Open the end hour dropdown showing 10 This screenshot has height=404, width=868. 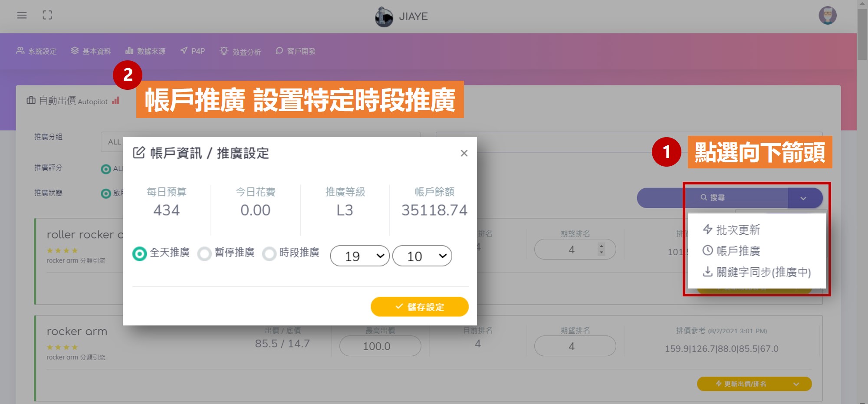(422, 256)
